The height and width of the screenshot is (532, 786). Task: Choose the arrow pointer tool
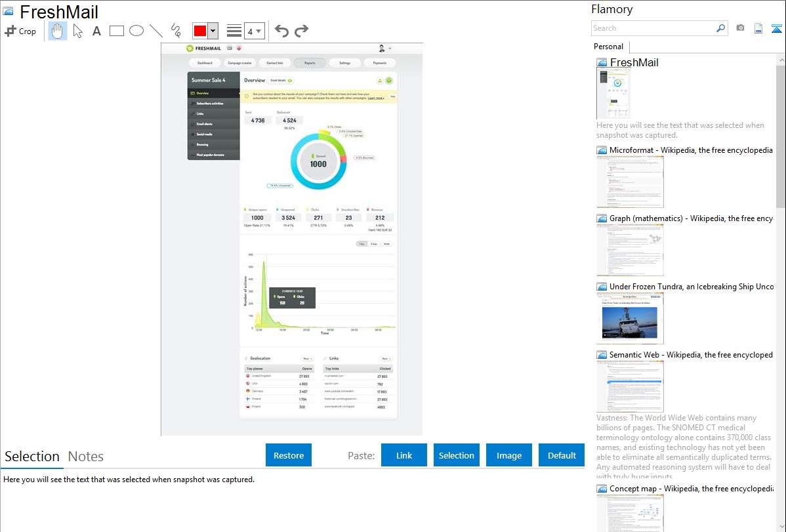coord(77,31)
